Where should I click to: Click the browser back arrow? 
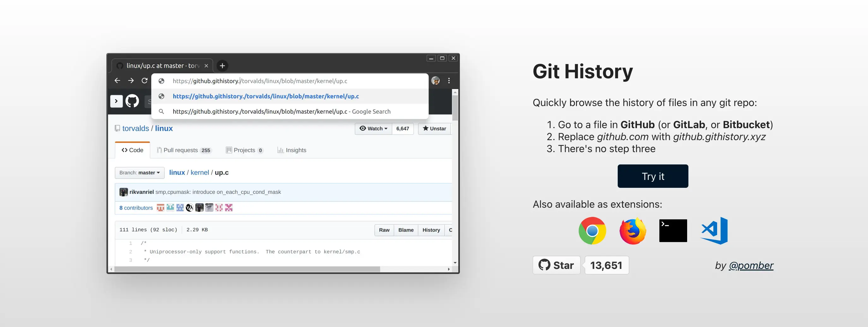click(117, 80)
